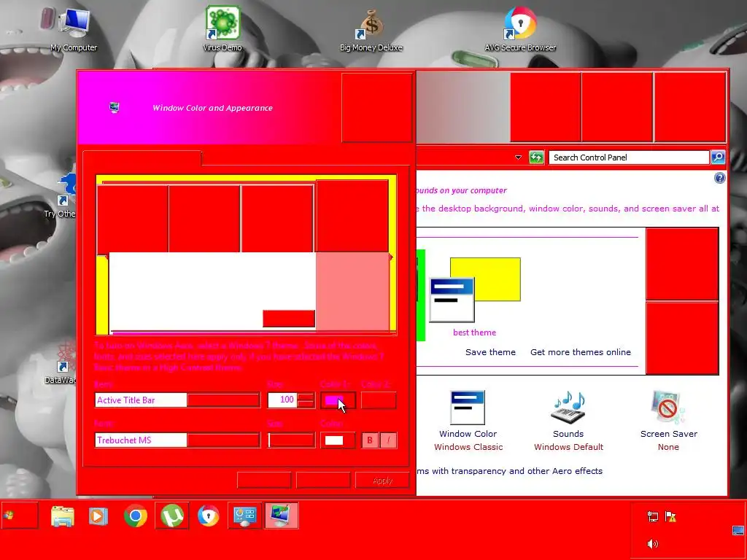Open the Color 2 picker button
Image resolution: width=747 pixels, height=560 pixels.
pyautogui.click(x=379, y=400)
